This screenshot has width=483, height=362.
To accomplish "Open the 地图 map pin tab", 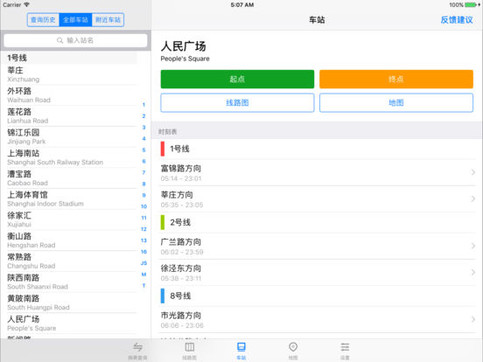I will 293,351.
